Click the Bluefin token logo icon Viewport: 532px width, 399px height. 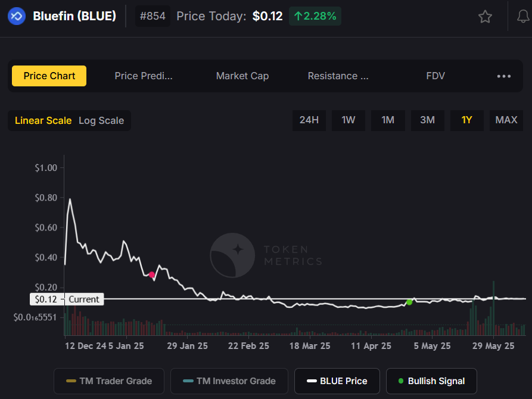[x=17, y=16]
